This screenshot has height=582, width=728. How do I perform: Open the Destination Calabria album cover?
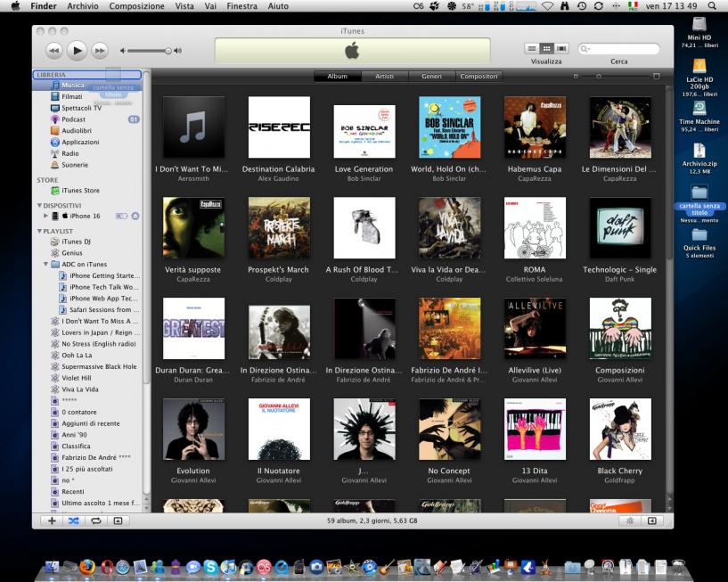click(279, 127)
